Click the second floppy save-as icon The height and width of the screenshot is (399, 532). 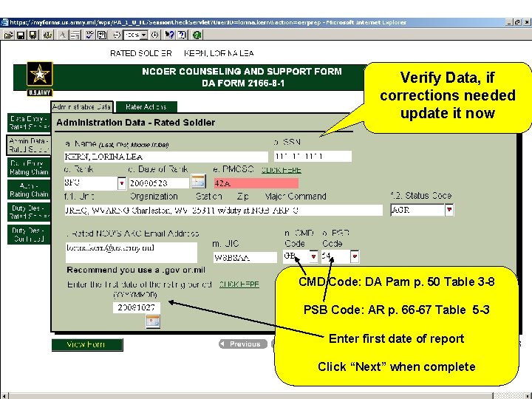[x=33, y=35]
